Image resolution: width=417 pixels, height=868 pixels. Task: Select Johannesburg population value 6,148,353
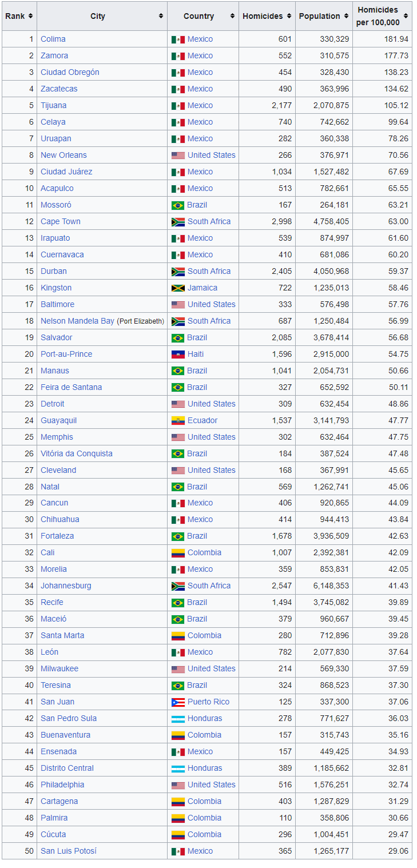331,586
